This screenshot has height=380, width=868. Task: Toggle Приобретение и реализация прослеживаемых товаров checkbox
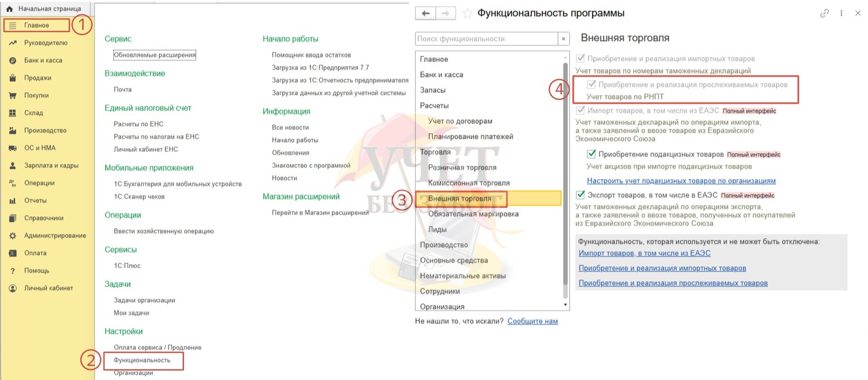pyautogui.click(x=591, y=84)
